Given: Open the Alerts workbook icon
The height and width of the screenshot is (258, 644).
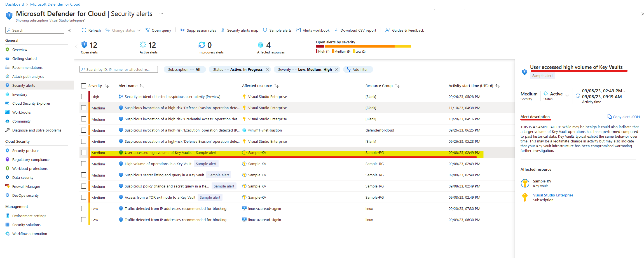Looking at the screenshot, I should (x=298, y=30).
